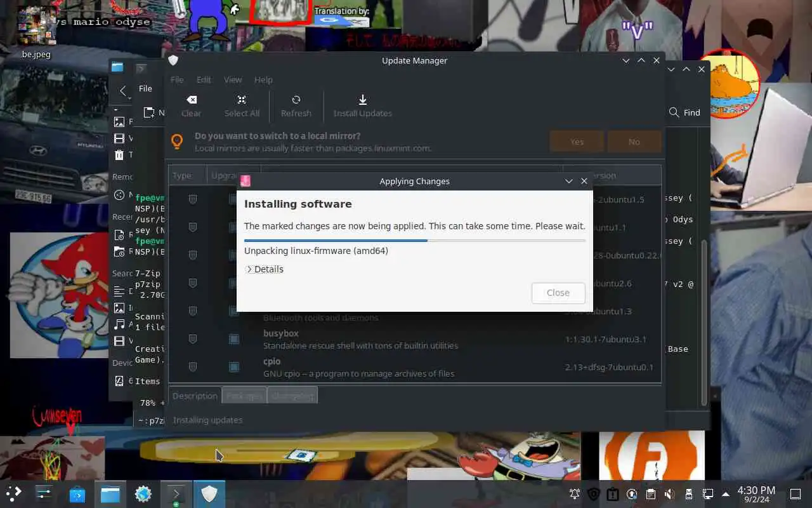Click 'Unpacking linux-firmware (amd64)' status text
812x508 pixels.
[316, 251]
